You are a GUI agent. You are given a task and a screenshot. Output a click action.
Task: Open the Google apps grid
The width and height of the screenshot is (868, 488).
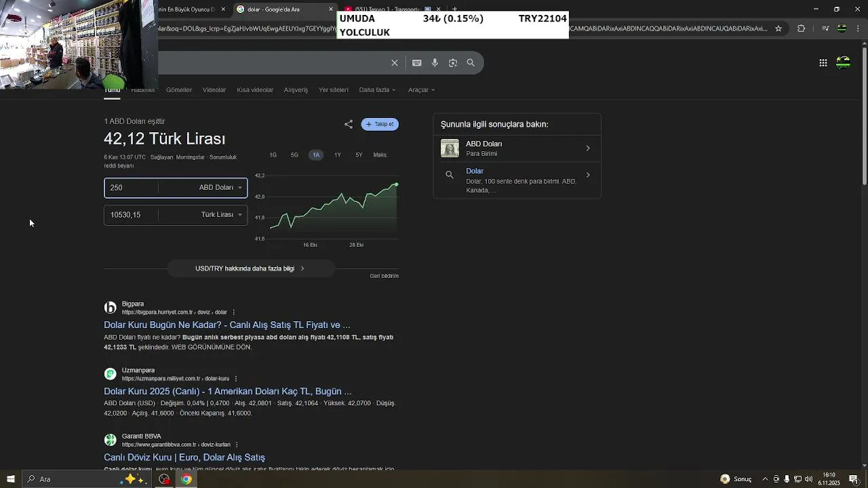point(823,63)
